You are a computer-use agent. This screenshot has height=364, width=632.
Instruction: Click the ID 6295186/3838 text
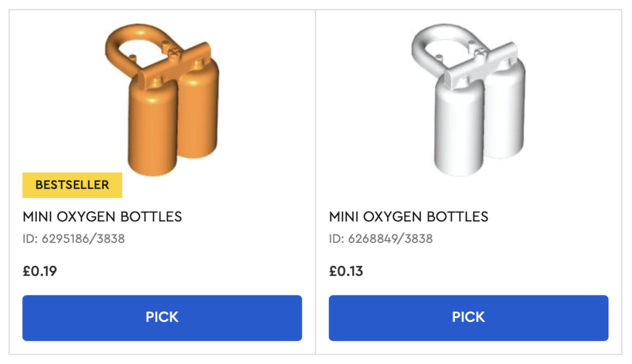(73, 238)
